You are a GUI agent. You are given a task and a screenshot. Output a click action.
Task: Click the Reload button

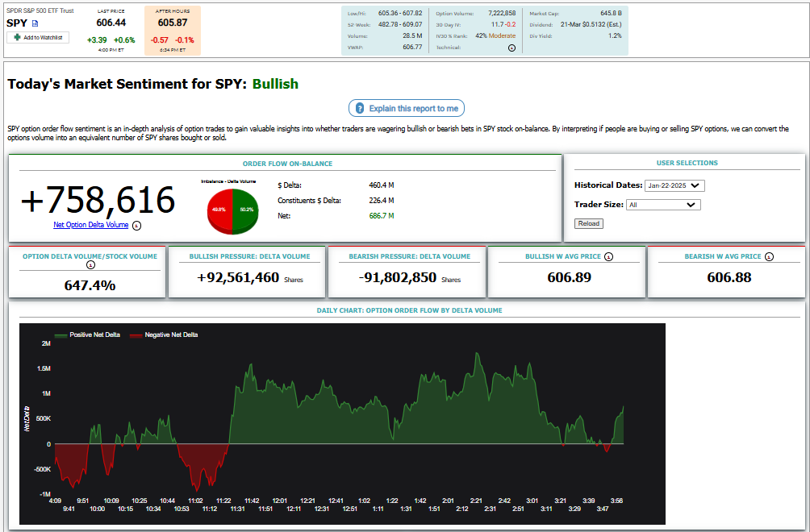pos(589,223)
